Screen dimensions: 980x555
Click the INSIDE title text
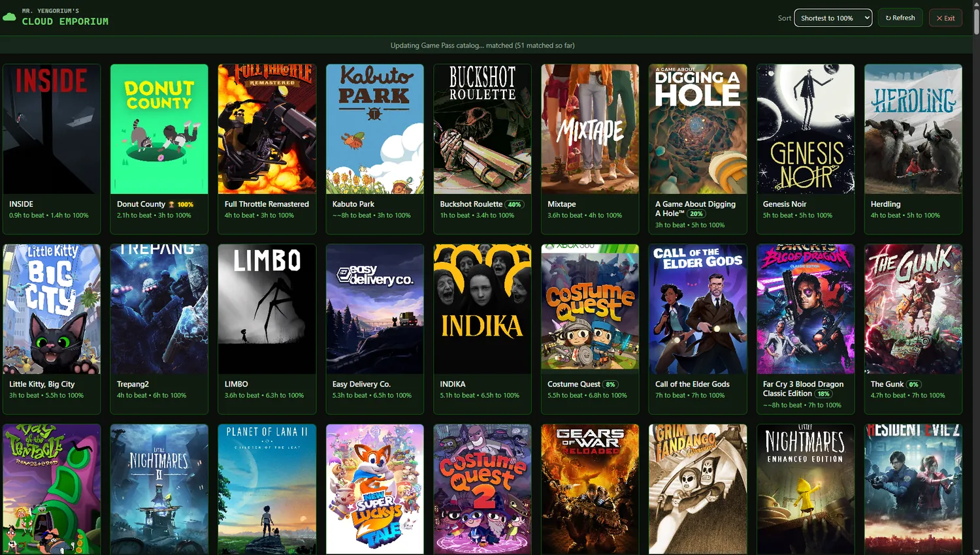[21, 204]
